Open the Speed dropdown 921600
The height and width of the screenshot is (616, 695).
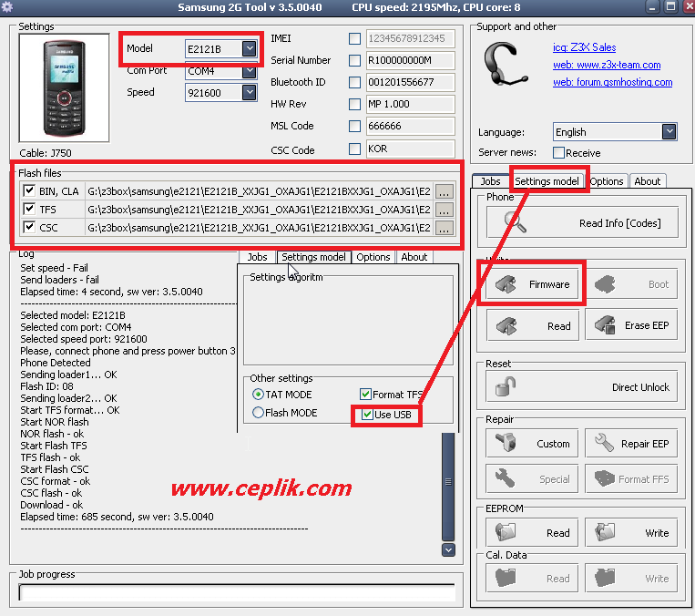point(249,92)
